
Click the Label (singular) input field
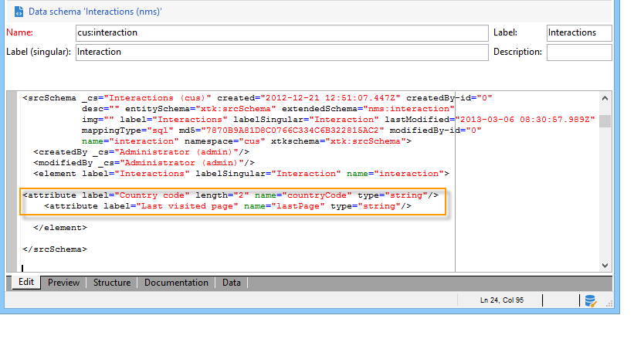[282, 53]
